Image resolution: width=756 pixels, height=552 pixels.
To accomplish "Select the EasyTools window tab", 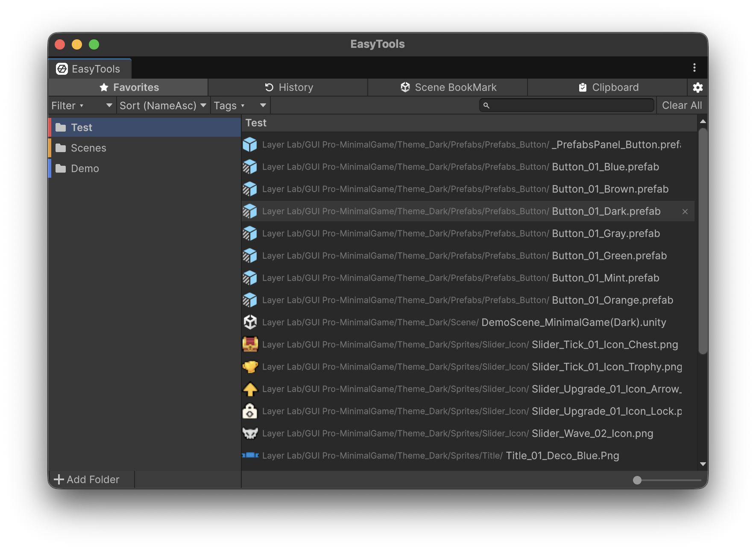I will (90, 69).
